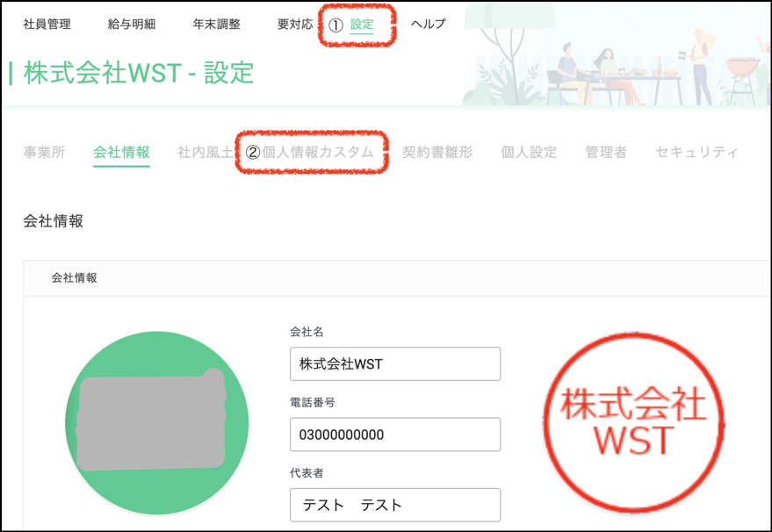This screenshot has width=772, height=532.
Task: Open the 管理者 tab
Action: click(x=606, y=152)
